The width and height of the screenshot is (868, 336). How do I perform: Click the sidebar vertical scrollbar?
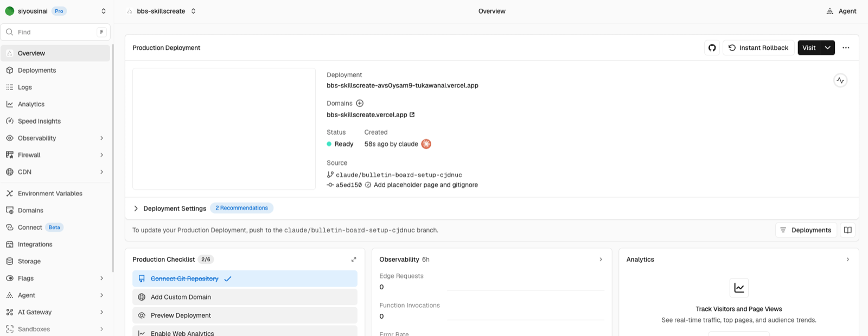tap(113, 157)
